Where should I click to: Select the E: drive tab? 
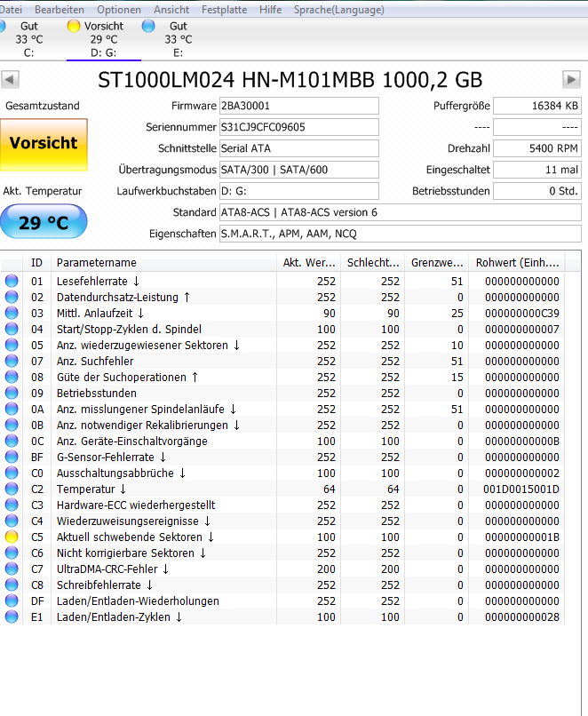click(x=178, y=39)
